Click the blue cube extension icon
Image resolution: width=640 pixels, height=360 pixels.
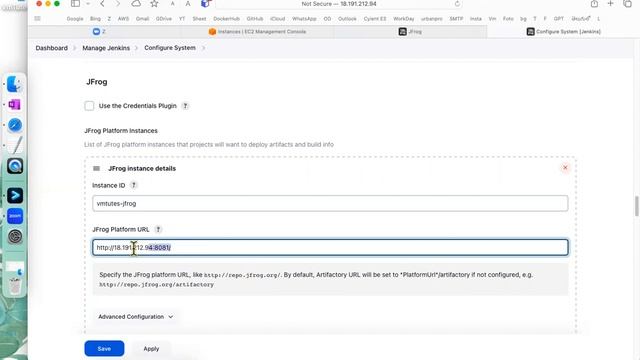click(x=205, y=4)
